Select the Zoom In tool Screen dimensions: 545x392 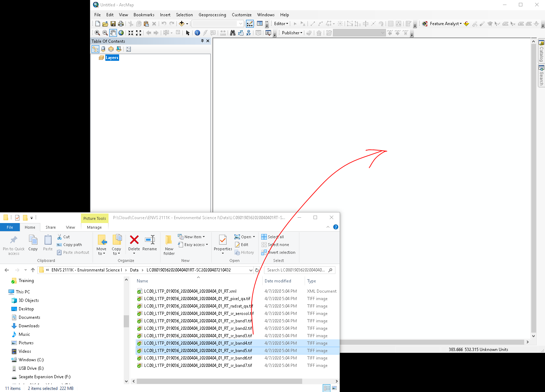[97, 33]
